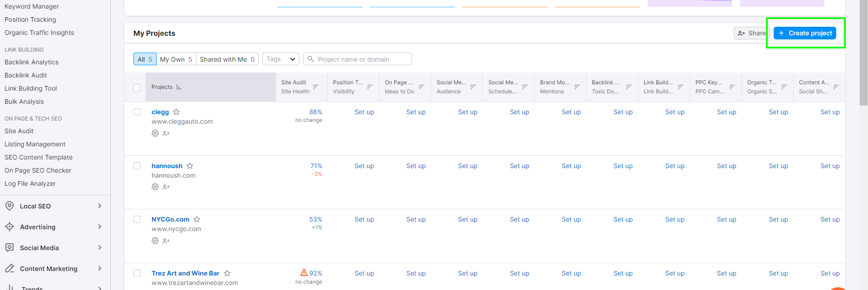Star the NYCGo.com project
This screenshot has height=290, width=868.
pyautogui.click(x=197, y=219)
